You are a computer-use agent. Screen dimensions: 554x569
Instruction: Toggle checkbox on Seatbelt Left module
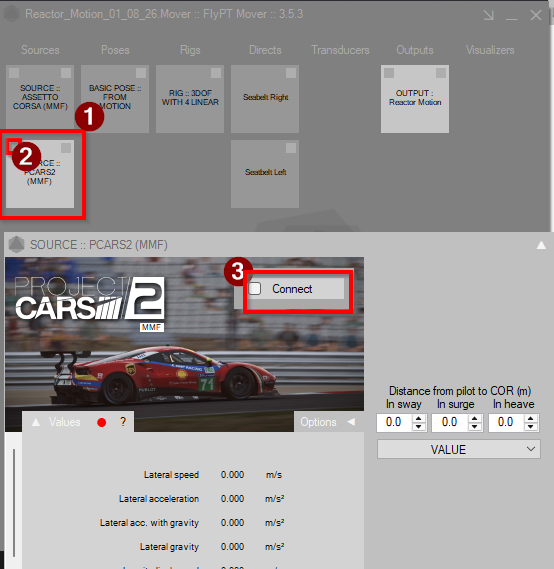click(x=291, y=148)
